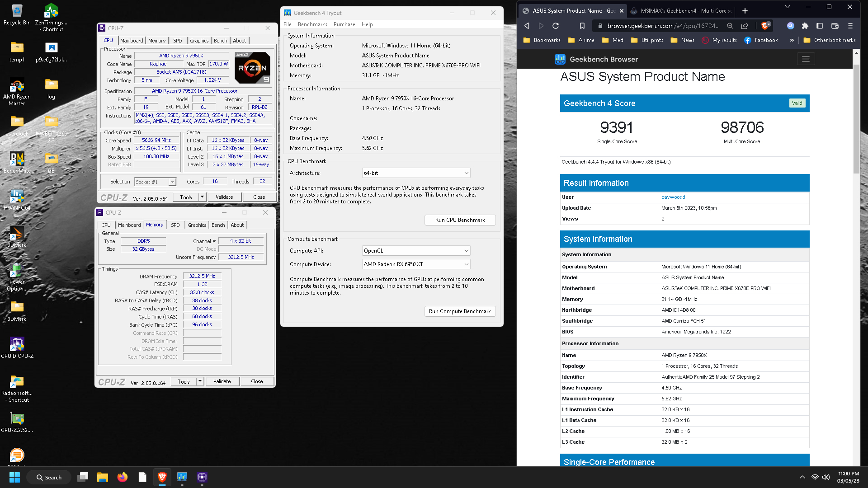The width and height of the screenshot is (868, 488).
Task: Open Radeonsoft shortcut on desktop
Action: pos(17,388)
